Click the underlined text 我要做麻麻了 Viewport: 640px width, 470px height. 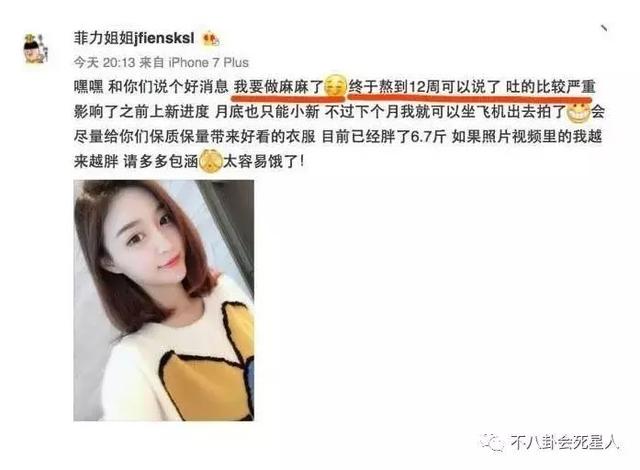278,87
